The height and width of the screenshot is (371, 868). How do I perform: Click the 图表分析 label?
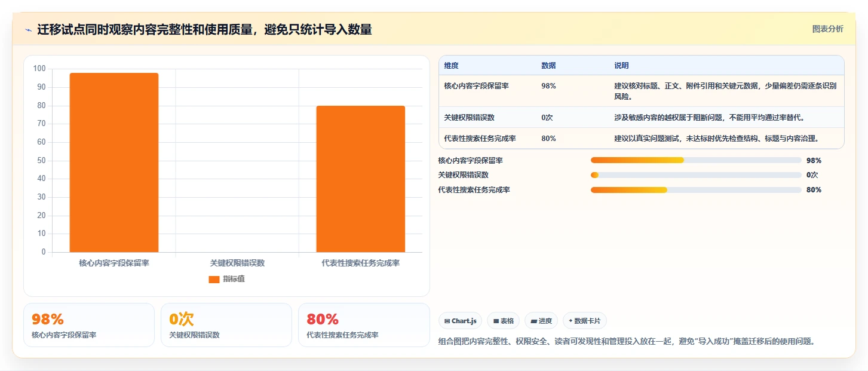click(x=827, y=29)
